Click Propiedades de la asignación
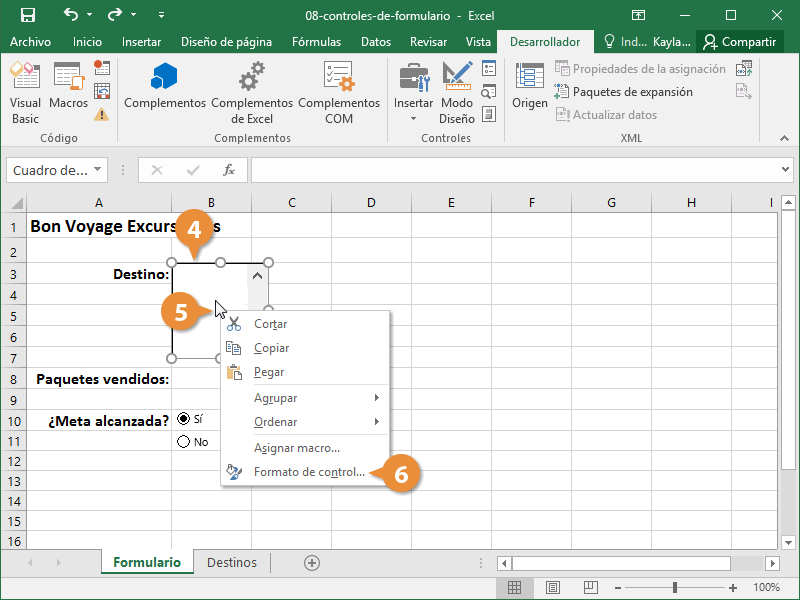This screenshot has height=600, width=800. pos(640,68)
